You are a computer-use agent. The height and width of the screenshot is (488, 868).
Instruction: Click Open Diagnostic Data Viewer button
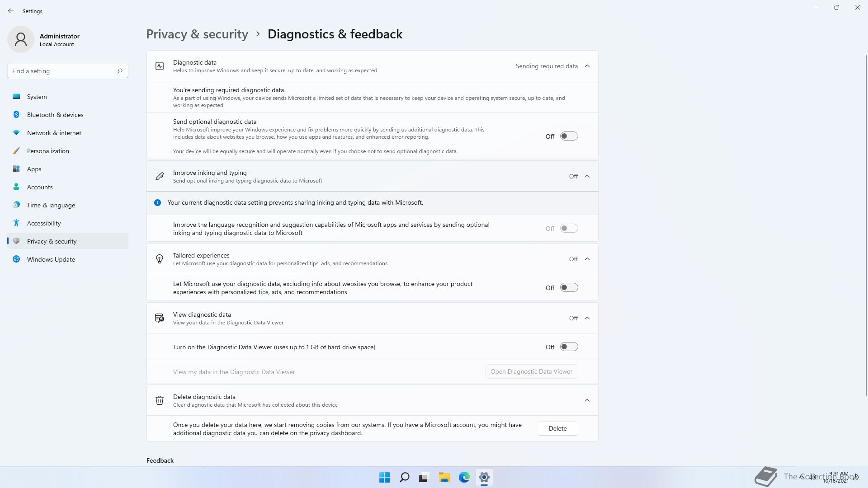[x=531, y=371]
